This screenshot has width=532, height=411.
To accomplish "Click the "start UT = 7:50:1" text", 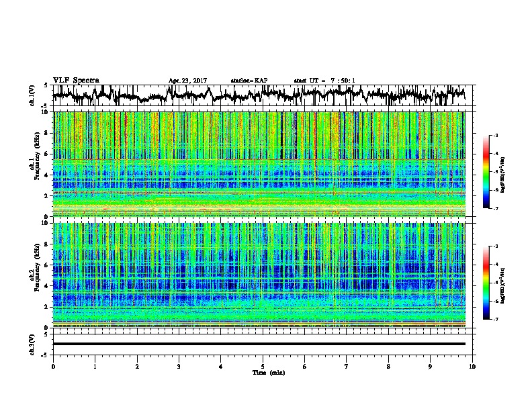I will (x=324, y=81).
